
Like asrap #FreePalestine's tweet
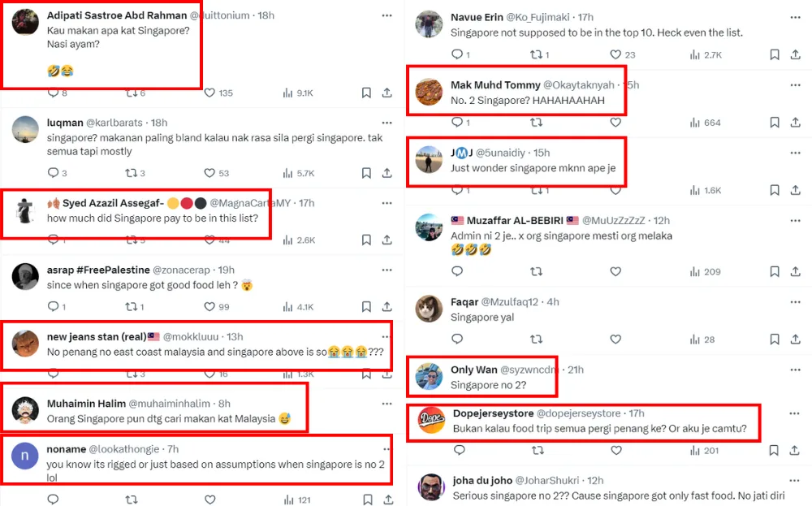(209, 306)
